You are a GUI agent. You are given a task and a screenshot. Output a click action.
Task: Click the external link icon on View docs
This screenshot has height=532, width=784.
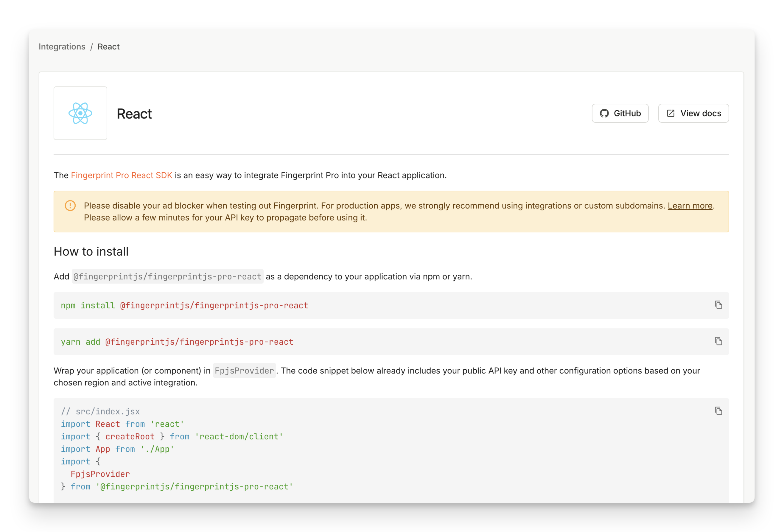pos(671,113)
